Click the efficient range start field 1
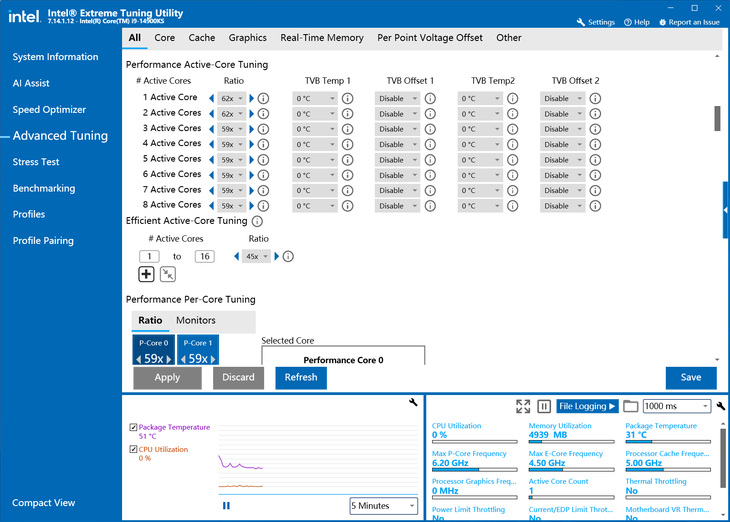 click(149, 257)
